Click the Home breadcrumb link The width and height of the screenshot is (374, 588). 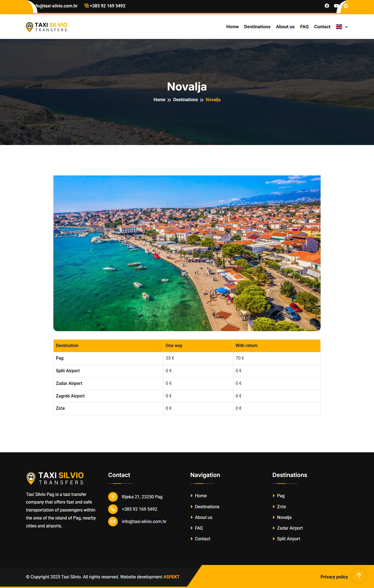159,100
